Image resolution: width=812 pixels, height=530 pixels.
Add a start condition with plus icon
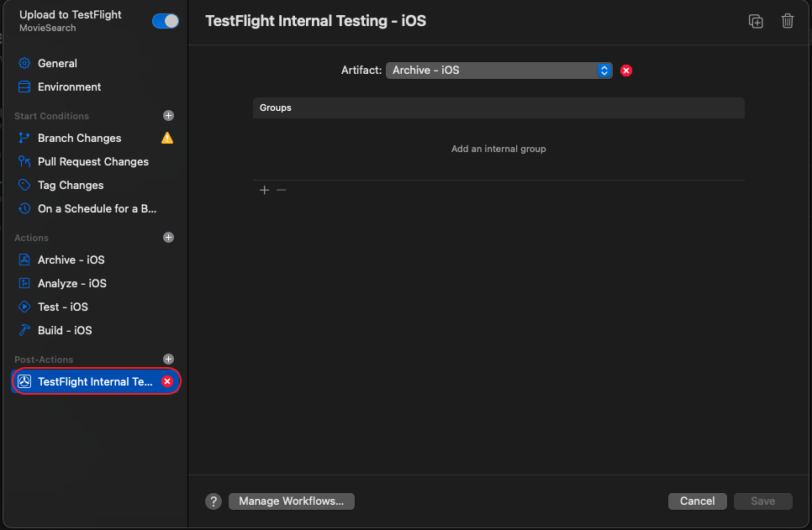168,115
